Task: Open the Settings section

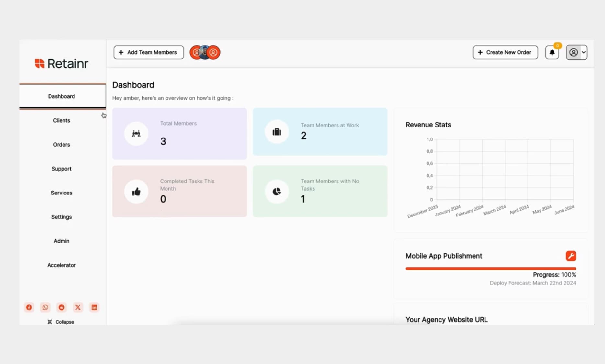Action: [x=62, y=217]
